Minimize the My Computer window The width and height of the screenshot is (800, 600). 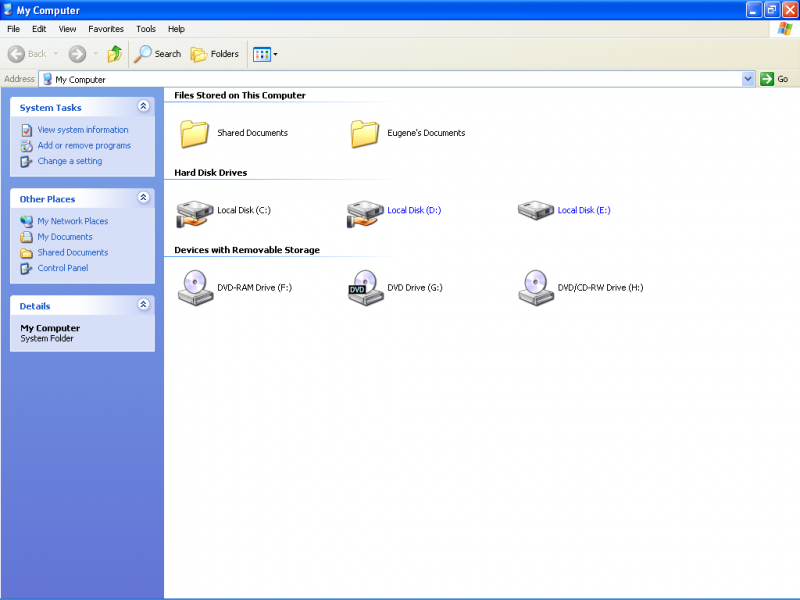pyautogui.click(x=754, y=10)
